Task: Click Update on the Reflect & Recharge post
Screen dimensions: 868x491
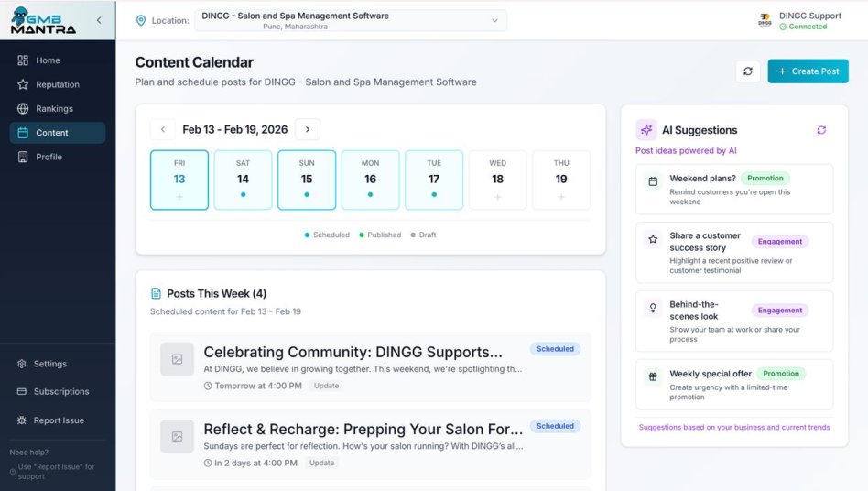Action: pyautogui.click(x=321, y=463)
